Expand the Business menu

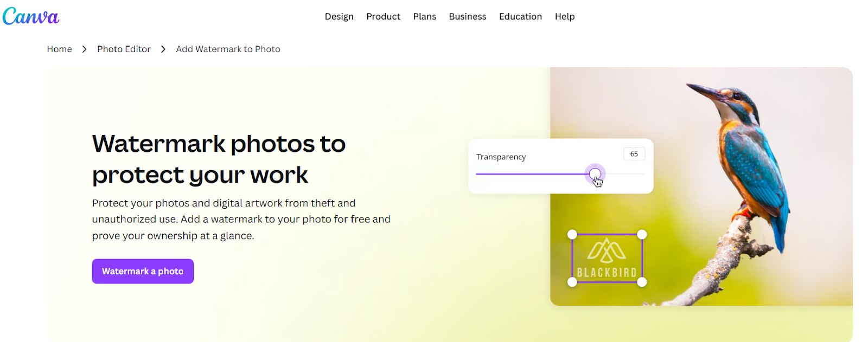click(467, 17)
